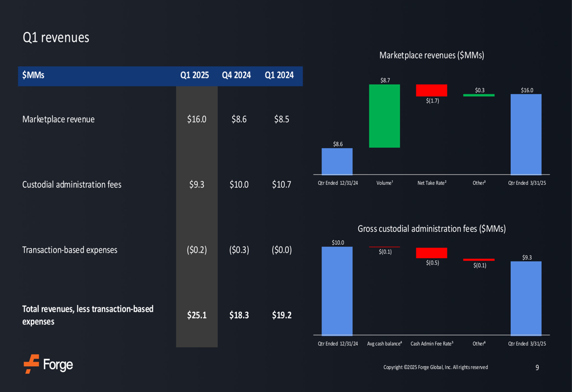This screenshot has width=572, height=392.
Task: Click the red Cash Admin Fee Rate bar
Action: coord(431,253)
